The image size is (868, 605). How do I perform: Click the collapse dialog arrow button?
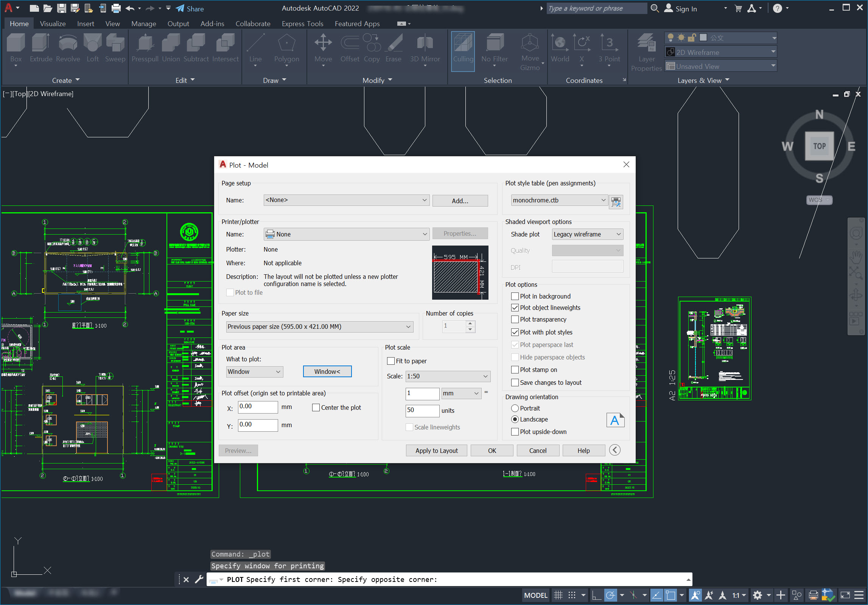(615, 450)
